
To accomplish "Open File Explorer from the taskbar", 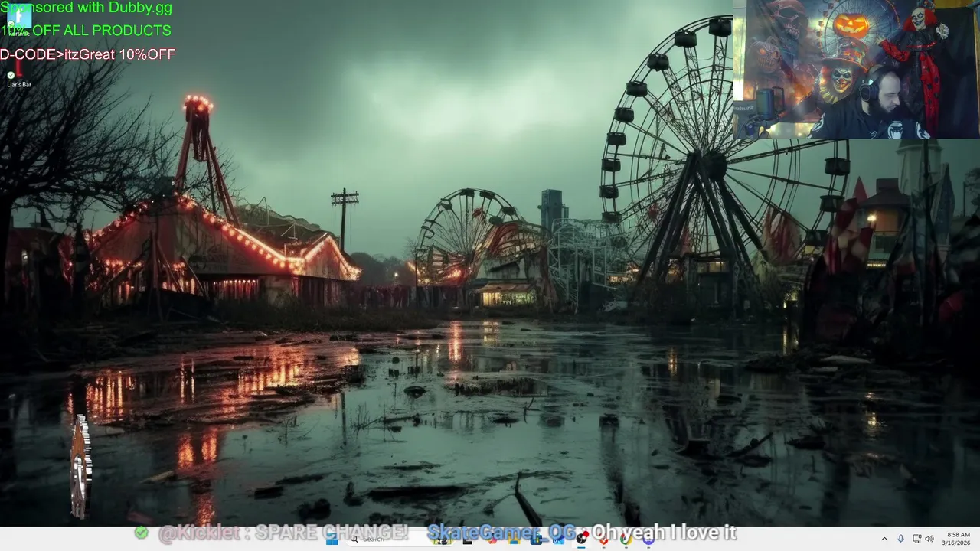I will point(514,539).
